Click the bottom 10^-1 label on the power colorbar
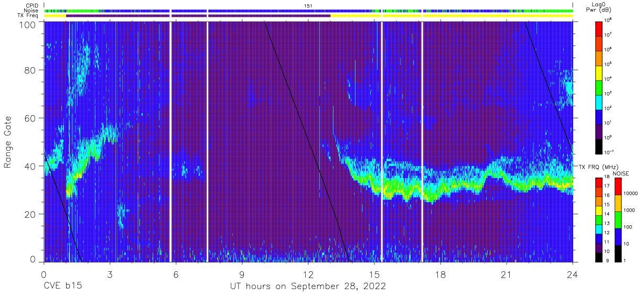 [610, 151]
